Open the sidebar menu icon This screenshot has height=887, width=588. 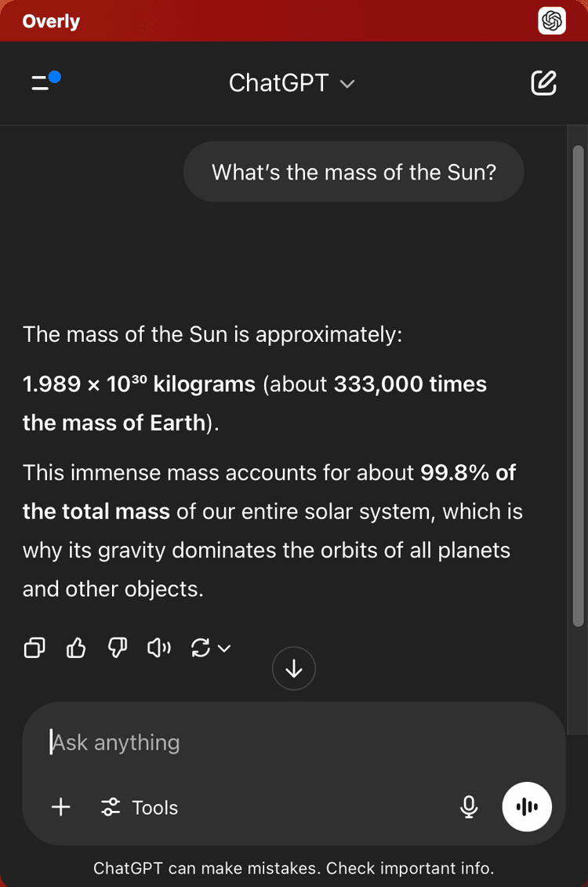click(45, 82)
